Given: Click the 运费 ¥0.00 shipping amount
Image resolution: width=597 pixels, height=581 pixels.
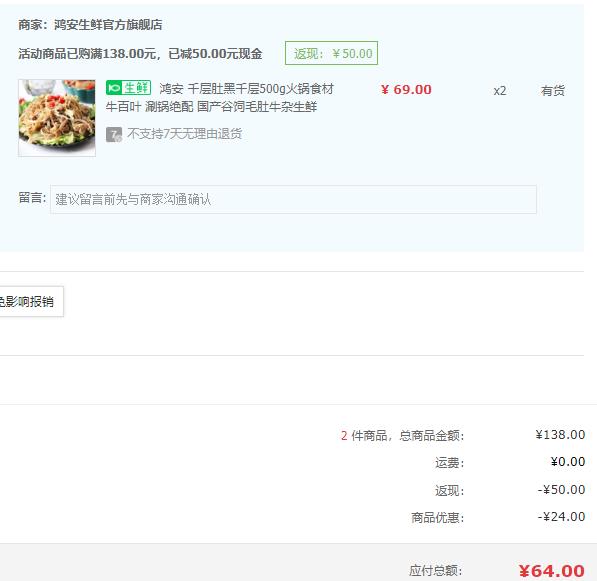Looking at the screenshot, I should pyautogui.click(x=568, y=462).
